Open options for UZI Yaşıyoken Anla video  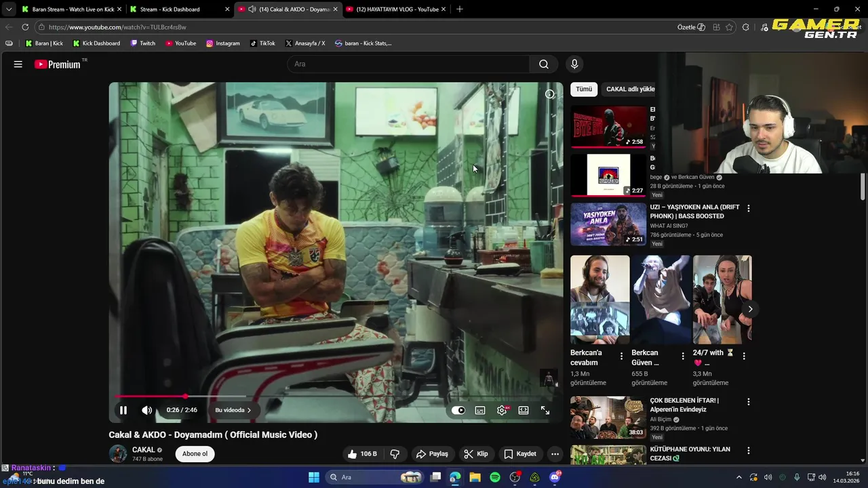(x=749, y=209)
